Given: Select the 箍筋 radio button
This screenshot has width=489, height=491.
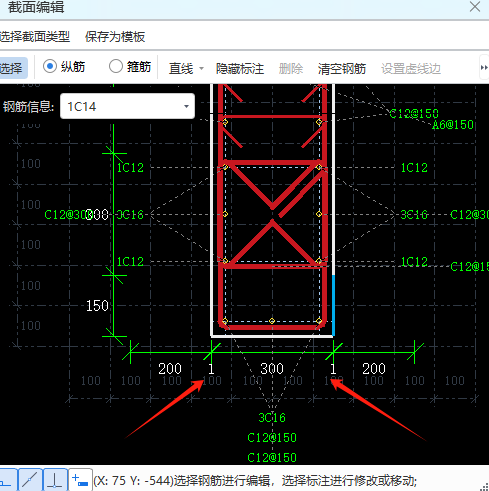Looking at the screenshot, I should pos(116,66).
